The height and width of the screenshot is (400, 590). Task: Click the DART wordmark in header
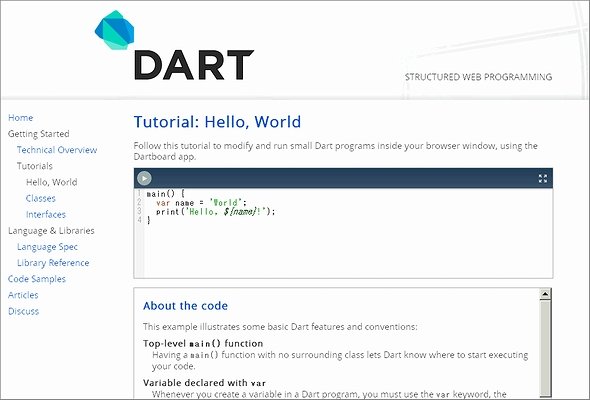[194, 65]
